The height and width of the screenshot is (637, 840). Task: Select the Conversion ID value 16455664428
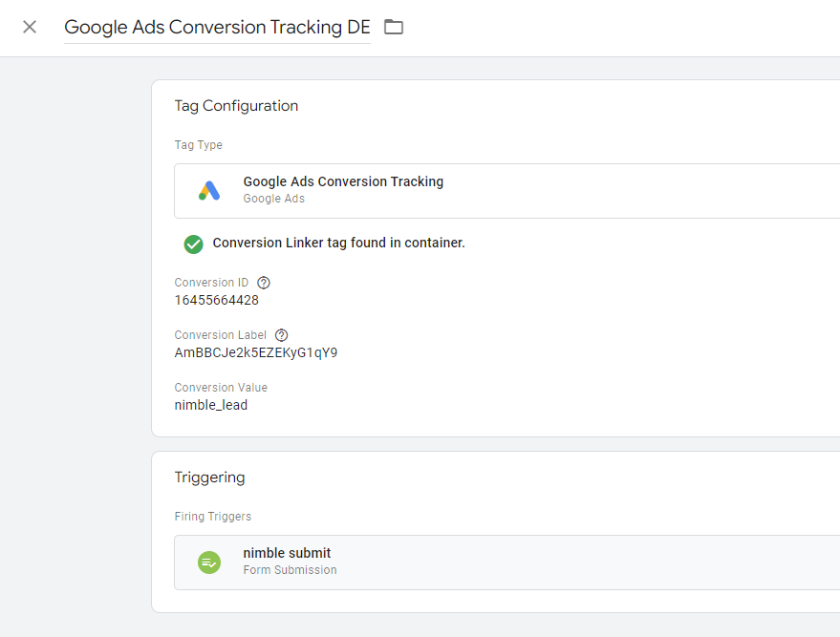click(x=216, y=300)
